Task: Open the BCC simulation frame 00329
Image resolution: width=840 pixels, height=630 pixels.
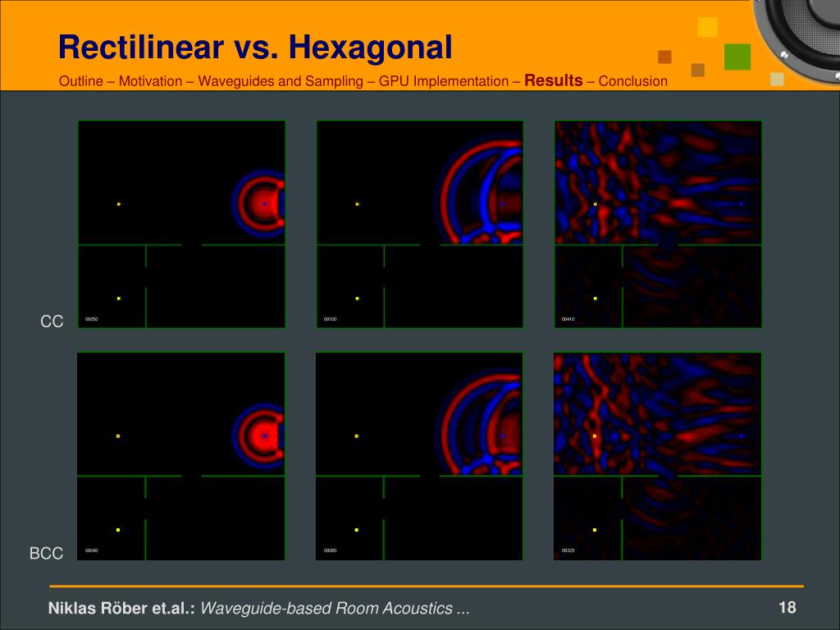Action: pos(657,456)
